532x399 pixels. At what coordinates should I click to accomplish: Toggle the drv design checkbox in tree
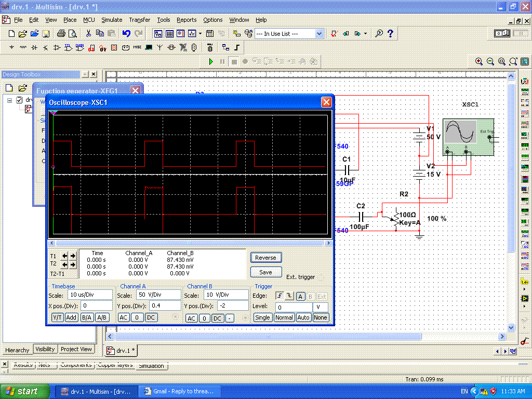[x=19, y=100]
